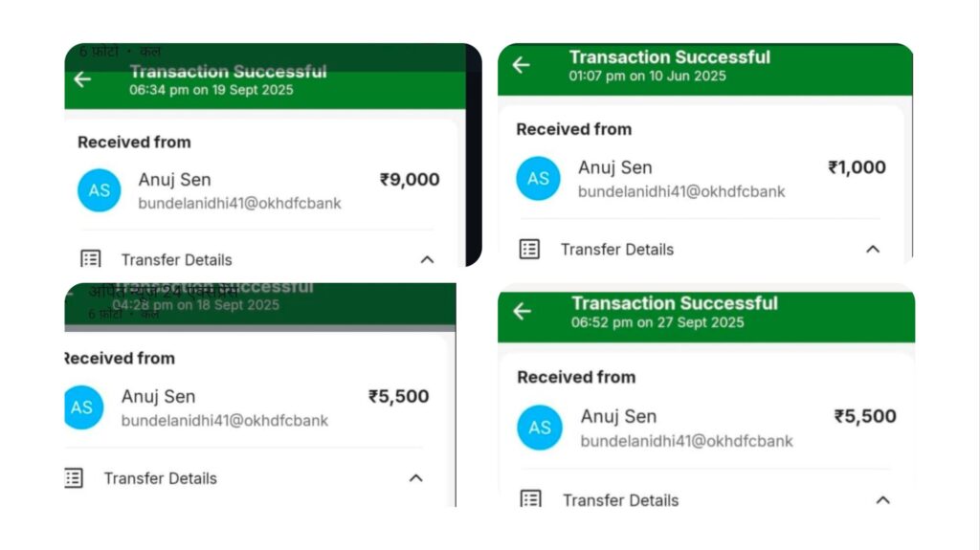Click Transfer Details label in 19 Sept card
The image size is (980, 550).
click(x=176, y=259)
